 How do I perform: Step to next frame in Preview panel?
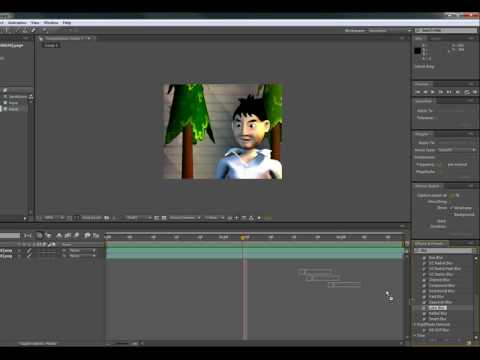(x=441, y=92)
